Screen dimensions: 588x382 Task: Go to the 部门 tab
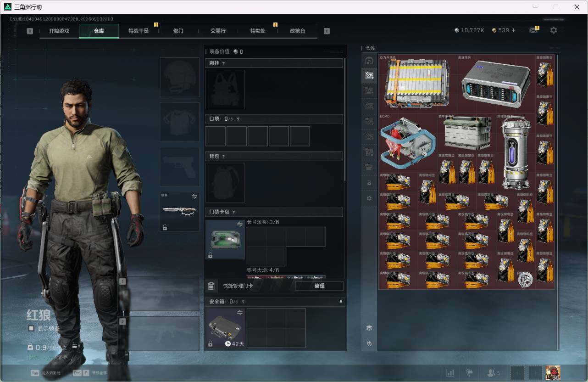178,31
